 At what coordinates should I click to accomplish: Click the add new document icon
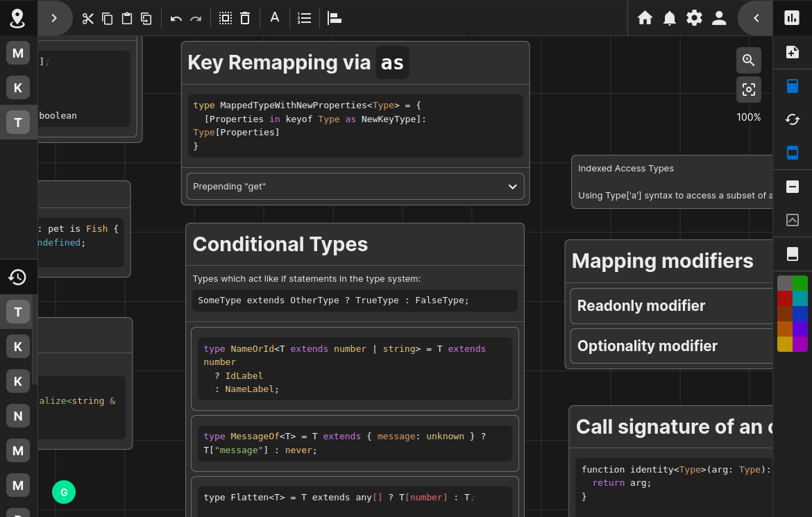point(793,52)
